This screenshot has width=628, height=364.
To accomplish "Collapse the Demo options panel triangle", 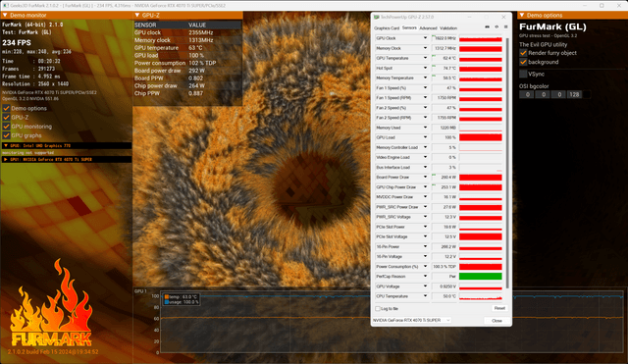I will [521, 16].
